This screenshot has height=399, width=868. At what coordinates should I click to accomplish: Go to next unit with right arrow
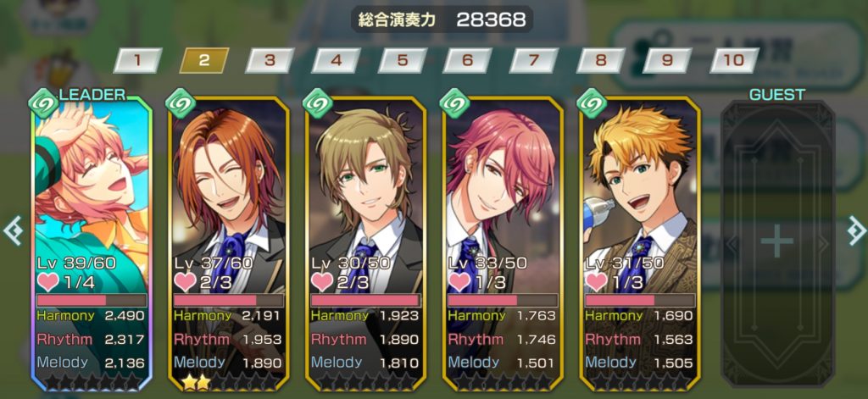[x=857, y=230]
